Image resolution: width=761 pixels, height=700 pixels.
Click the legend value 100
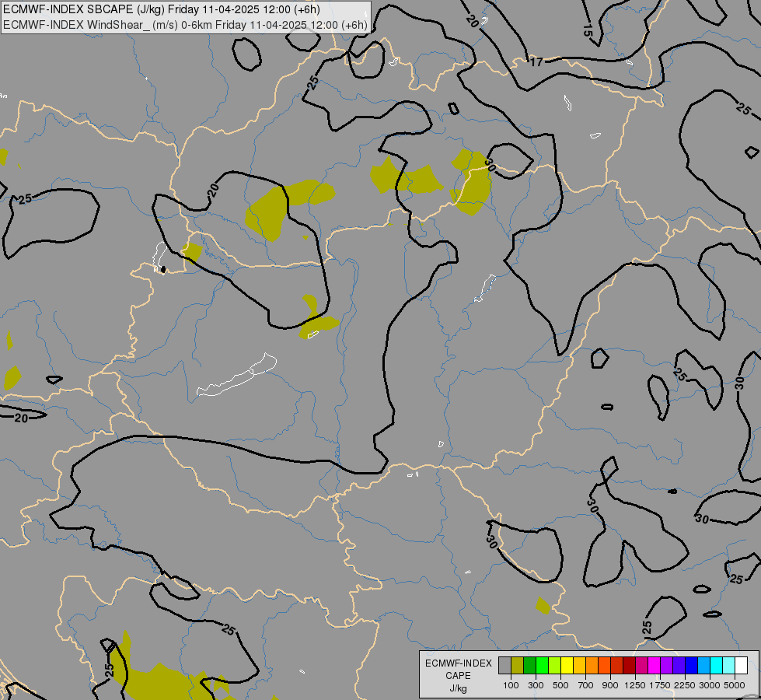(511, 685)
